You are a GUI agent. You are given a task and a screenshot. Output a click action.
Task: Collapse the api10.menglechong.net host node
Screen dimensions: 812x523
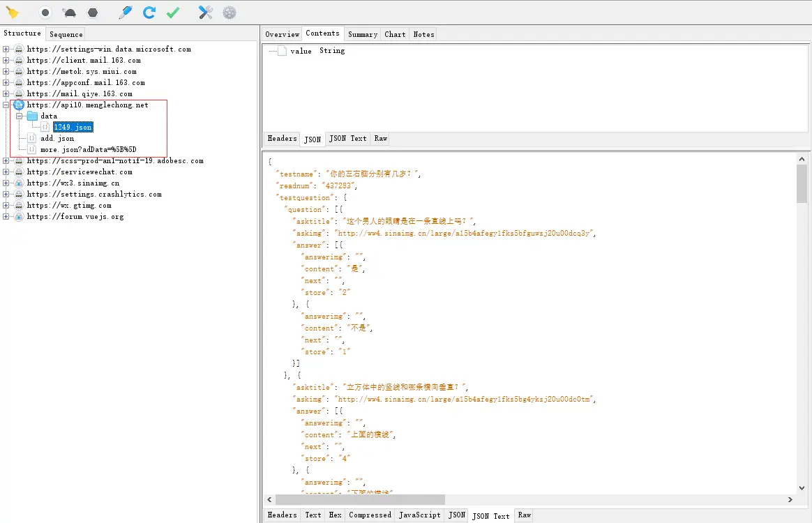6,105
